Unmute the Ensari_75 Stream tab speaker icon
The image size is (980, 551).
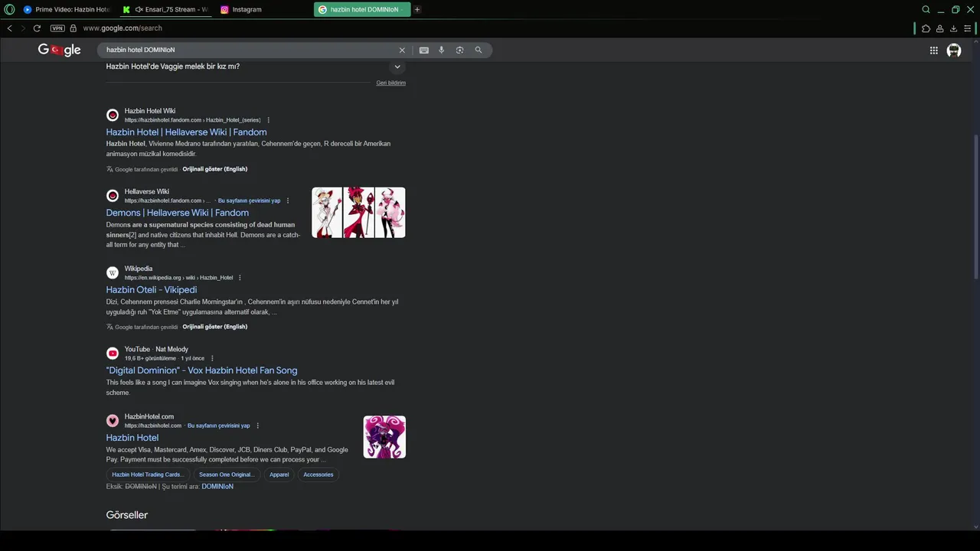[139, 9]
